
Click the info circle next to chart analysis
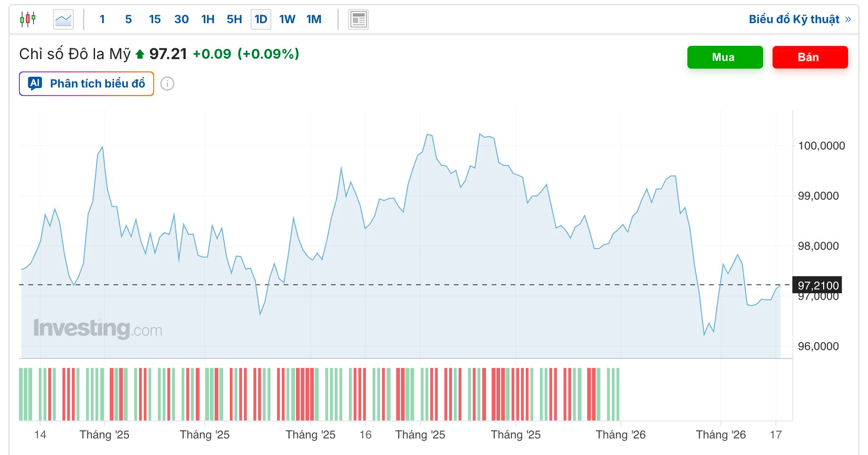(x=168, y=83)
